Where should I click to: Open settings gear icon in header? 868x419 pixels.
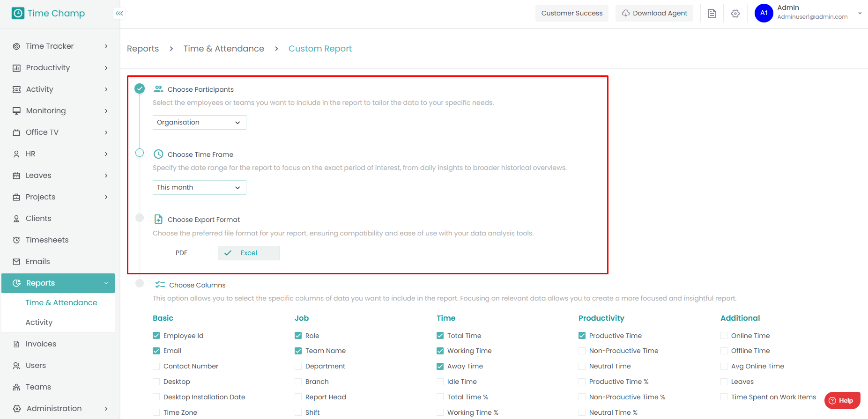(735, 14)
